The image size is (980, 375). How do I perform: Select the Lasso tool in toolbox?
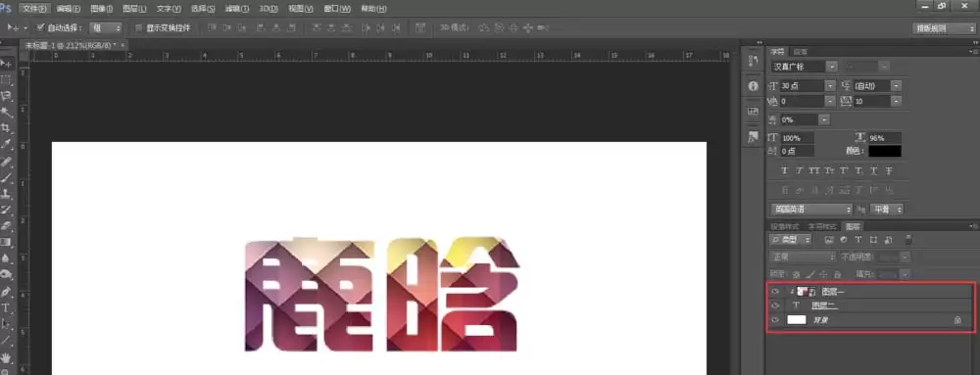[6, 96]
